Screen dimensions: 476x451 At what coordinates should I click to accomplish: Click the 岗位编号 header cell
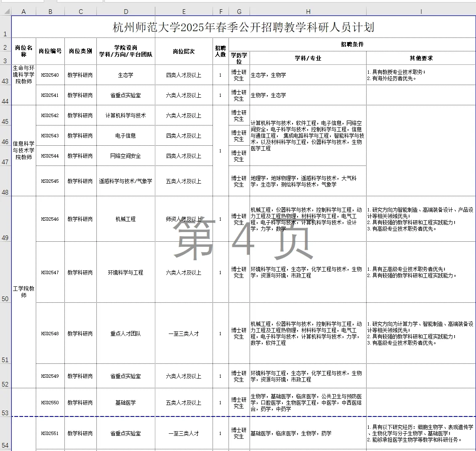tap(51, 51)
